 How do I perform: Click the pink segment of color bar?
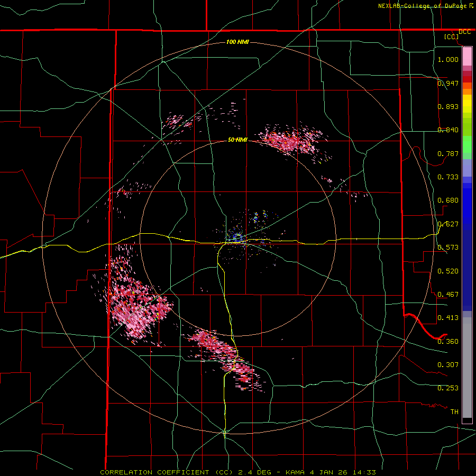click(467, 56)
